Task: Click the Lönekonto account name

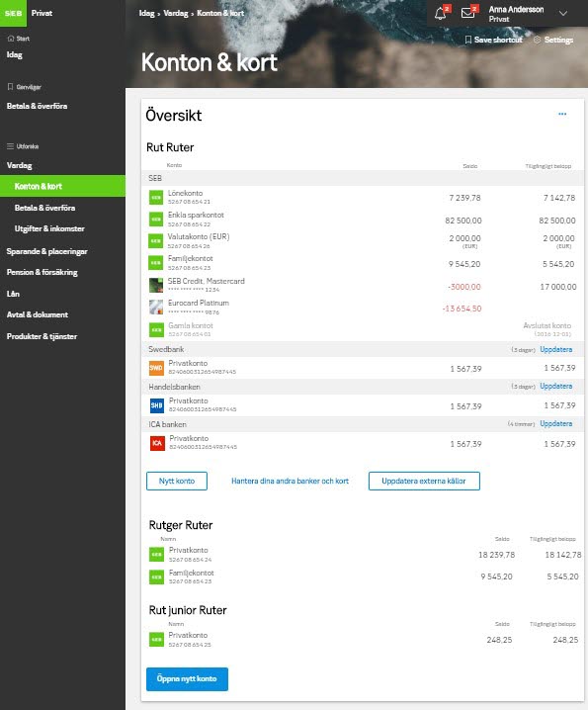Action: 185,193
